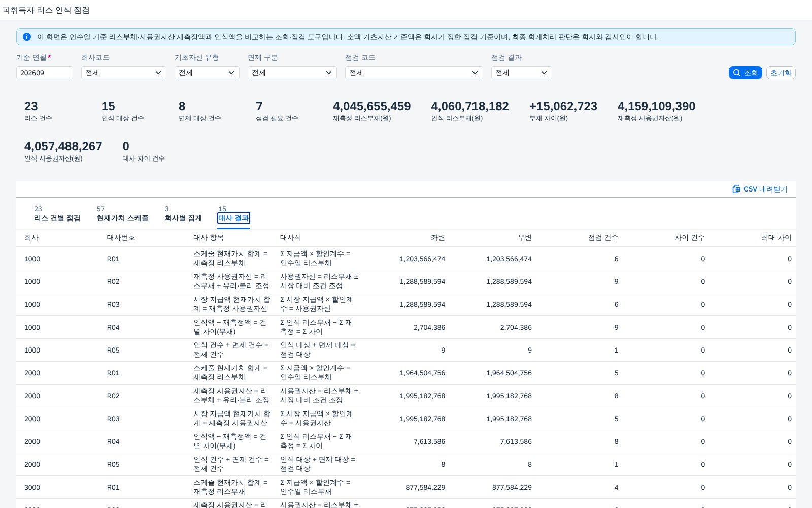Click the 부채 차이 value +15,062,723

point(563,106)
